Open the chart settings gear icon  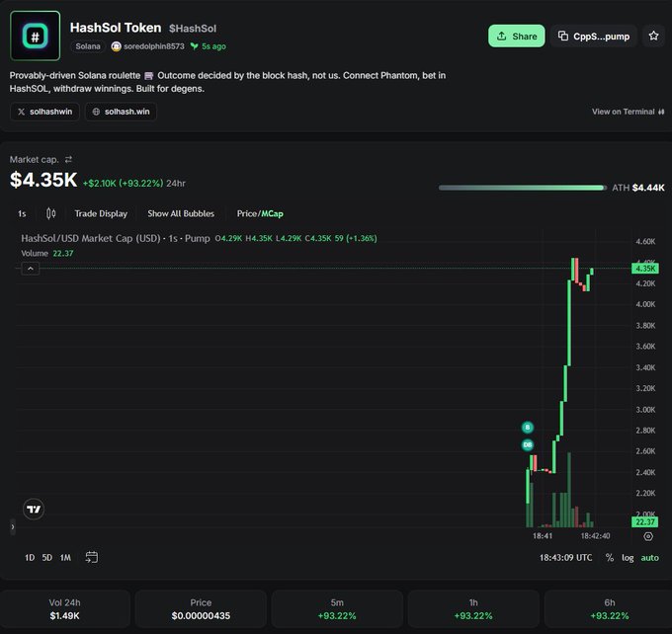[648, 536]
